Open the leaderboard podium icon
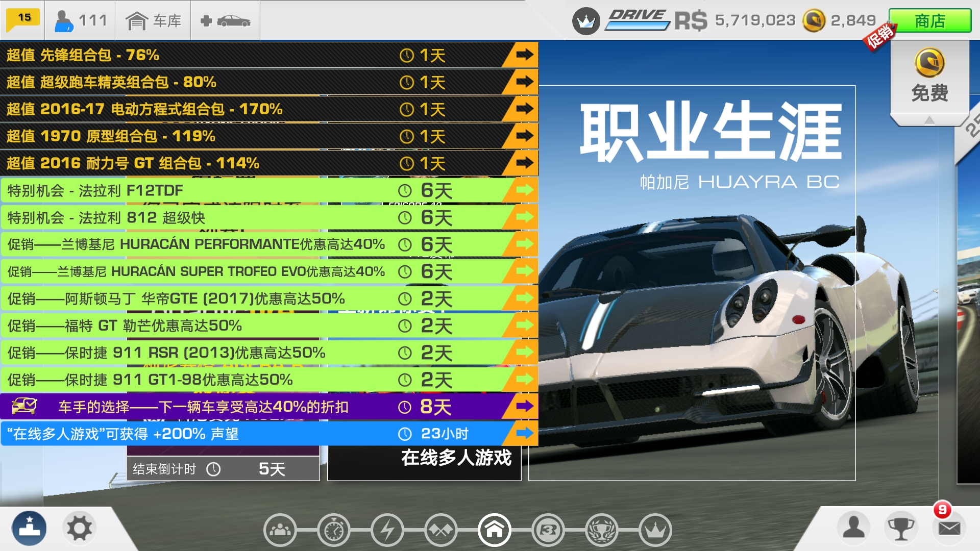The image size is (980, 551). (x=29, y=528)
